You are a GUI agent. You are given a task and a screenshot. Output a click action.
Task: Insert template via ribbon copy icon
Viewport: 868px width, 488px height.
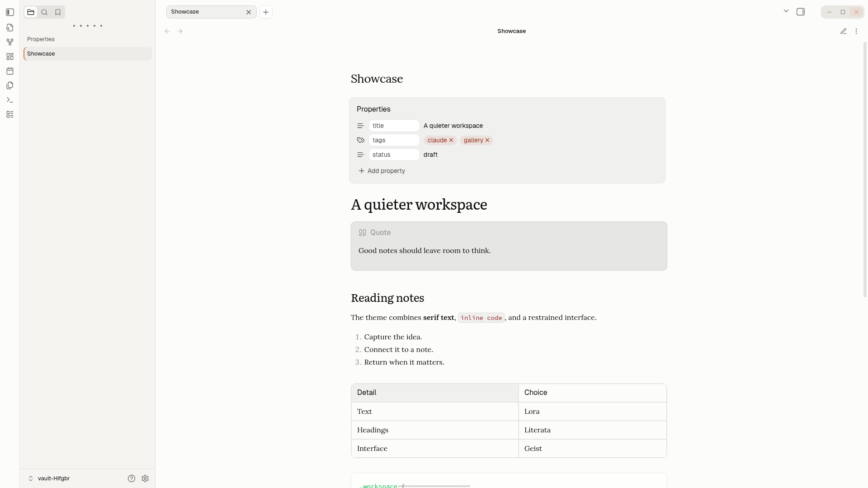pos(10,85)
